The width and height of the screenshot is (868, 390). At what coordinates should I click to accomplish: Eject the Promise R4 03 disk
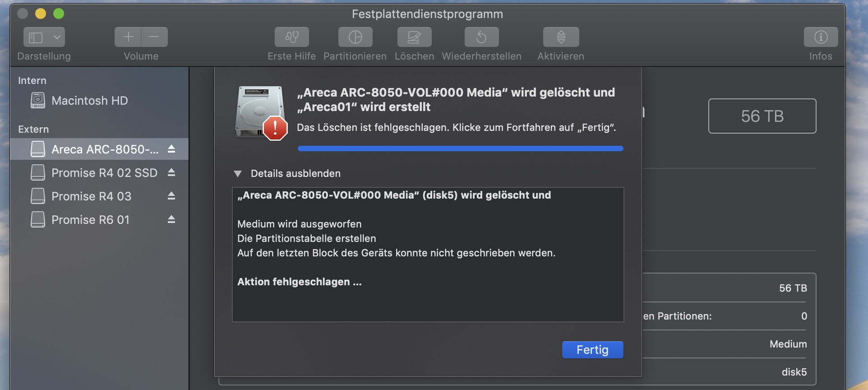171,196
